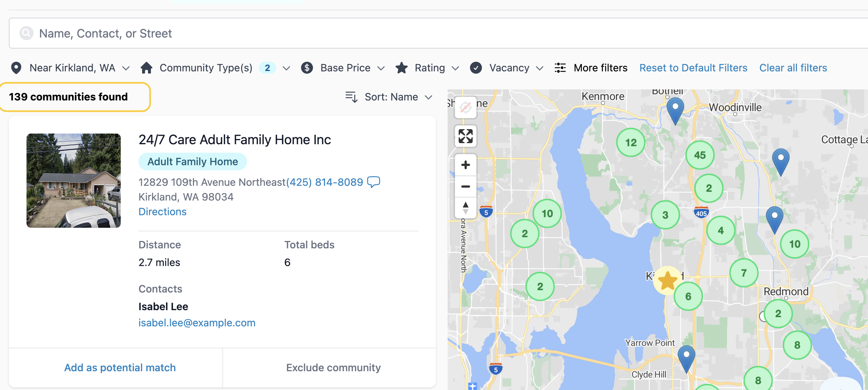Click the map cluster marker 4
Image resolution: width=868 pixels, height=390 pixels.
click(721, 230)
